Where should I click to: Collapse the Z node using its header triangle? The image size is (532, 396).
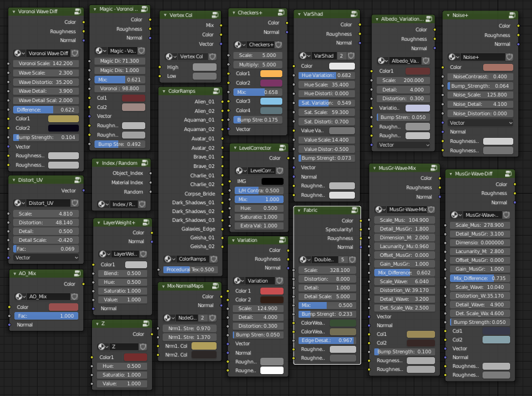(97, 323)
